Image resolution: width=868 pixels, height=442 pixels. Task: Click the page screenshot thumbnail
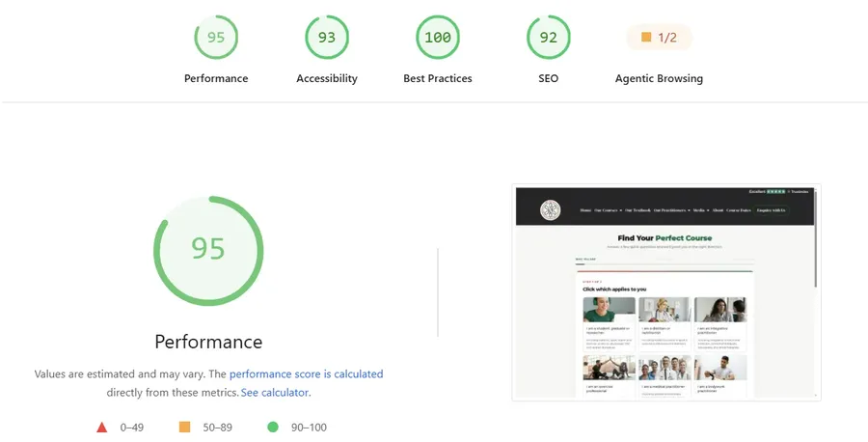coord(665,292)
